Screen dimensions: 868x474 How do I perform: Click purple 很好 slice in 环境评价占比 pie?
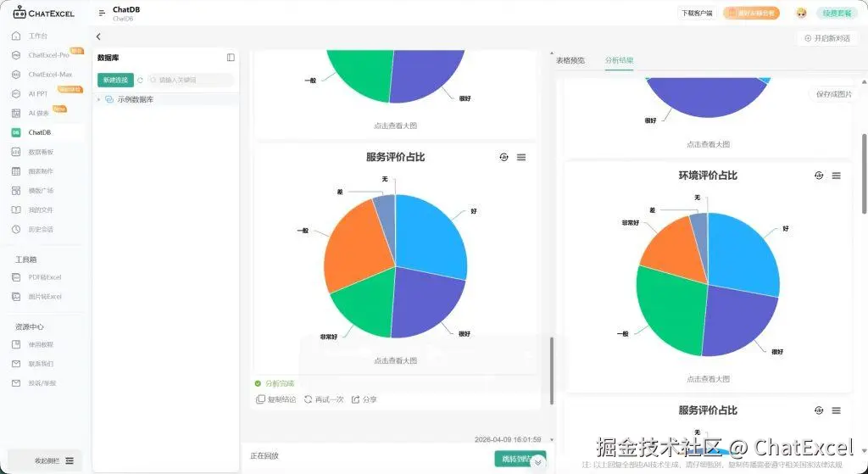(739, 320)
